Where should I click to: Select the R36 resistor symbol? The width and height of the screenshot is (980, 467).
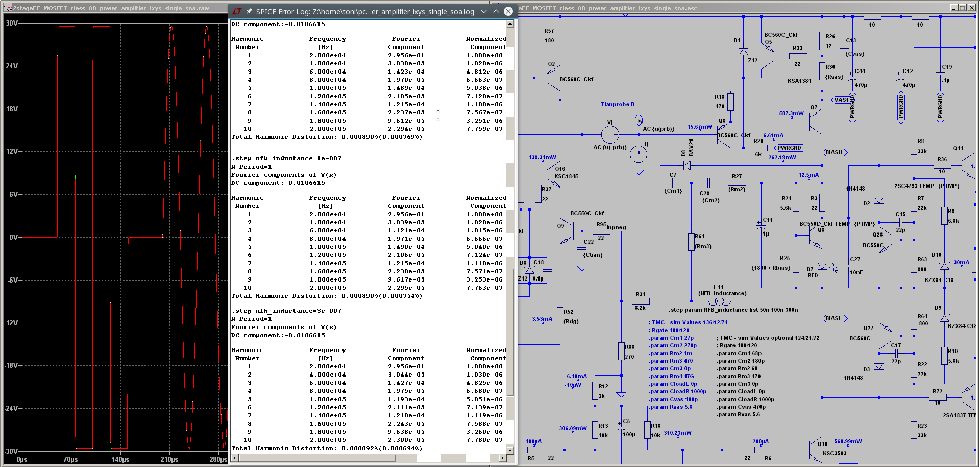(942, 165)
